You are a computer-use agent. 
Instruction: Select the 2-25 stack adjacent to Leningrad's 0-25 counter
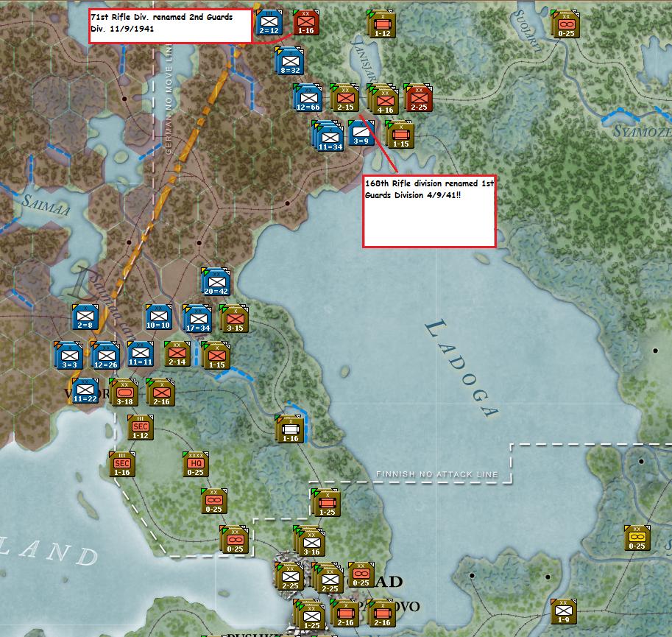(x=328, y=578)
